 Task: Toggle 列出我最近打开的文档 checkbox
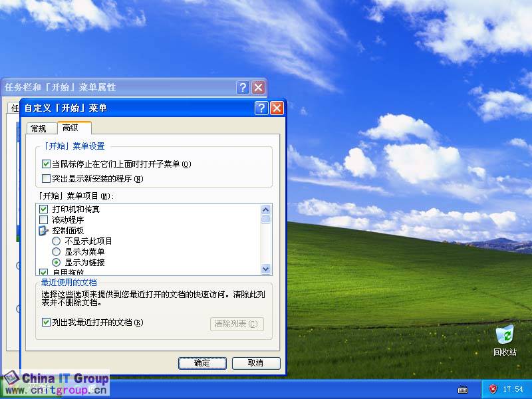[46, 322]
